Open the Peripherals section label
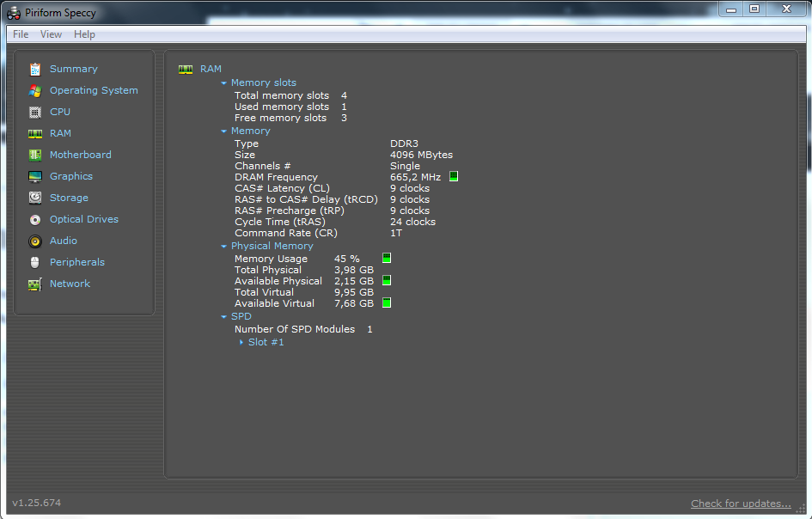 coord(77,262)
